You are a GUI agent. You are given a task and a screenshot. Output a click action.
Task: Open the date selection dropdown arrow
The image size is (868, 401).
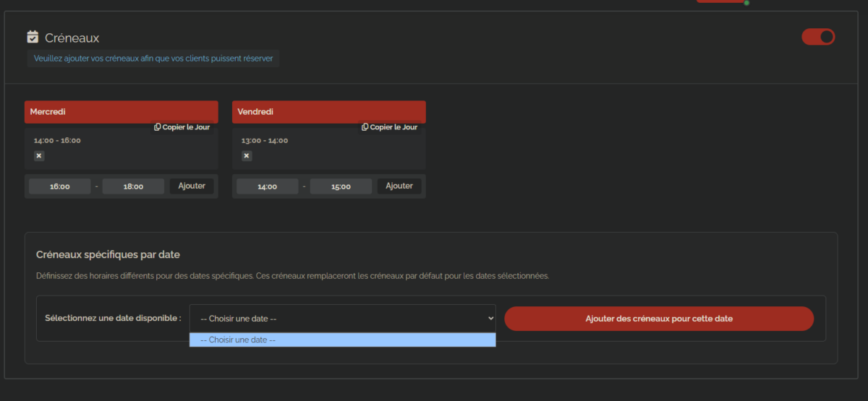coord(490,318)
